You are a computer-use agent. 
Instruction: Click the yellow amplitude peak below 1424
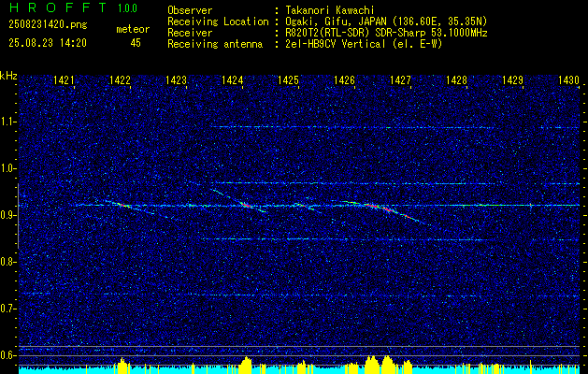(x=246, y=366)
